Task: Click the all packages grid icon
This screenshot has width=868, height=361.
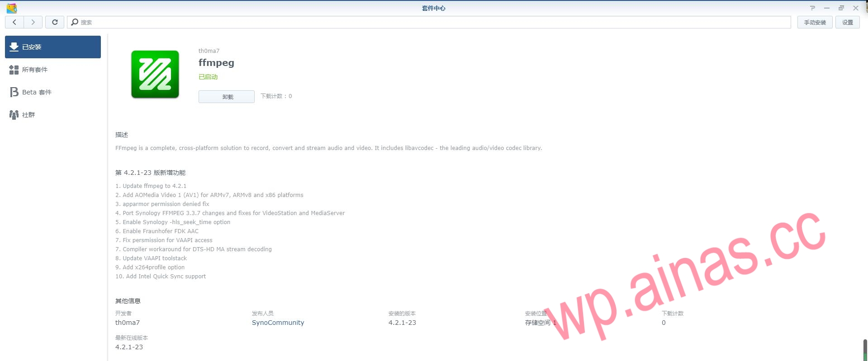Action: pyautogui.click(x=14, y=70)
